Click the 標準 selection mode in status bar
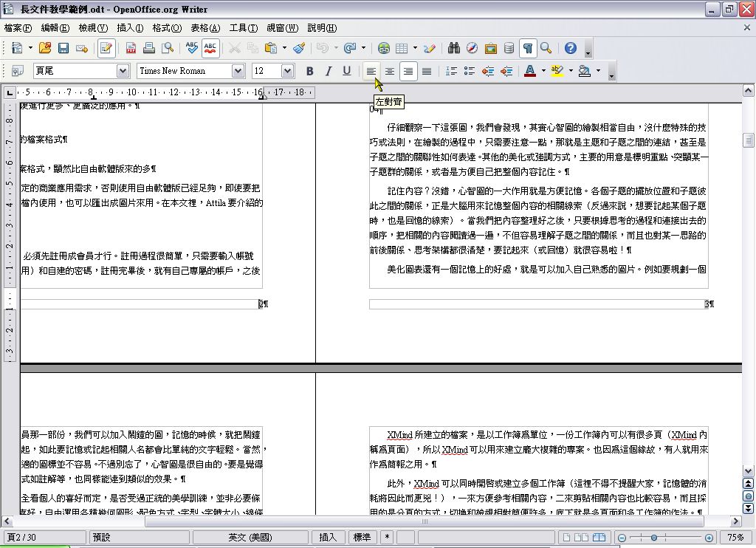Screen dimensions: 756x548 point(362,538)
